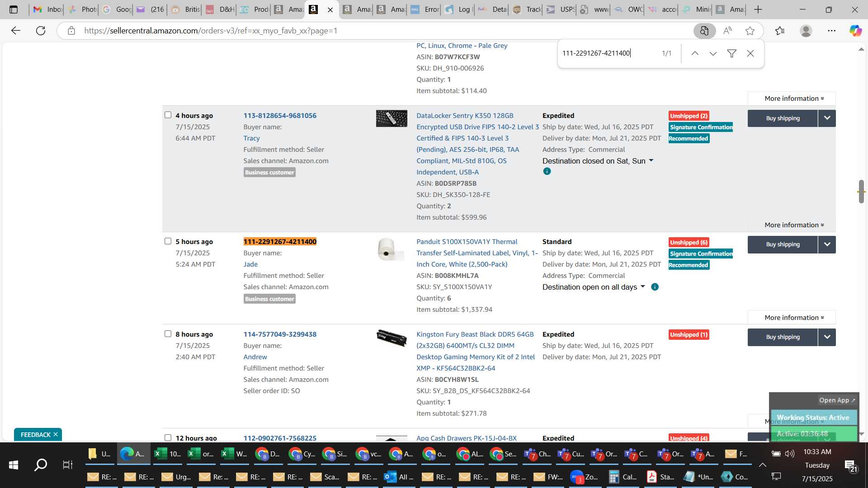Viewport: 868px width, 488px height.
Task: Open the notification center with 21 alerts
Action: click(850, 465)
